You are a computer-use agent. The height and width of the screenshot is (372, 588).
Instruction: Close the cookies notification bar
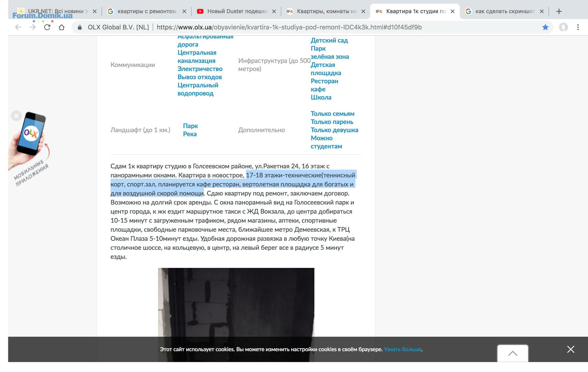[571, 349]
